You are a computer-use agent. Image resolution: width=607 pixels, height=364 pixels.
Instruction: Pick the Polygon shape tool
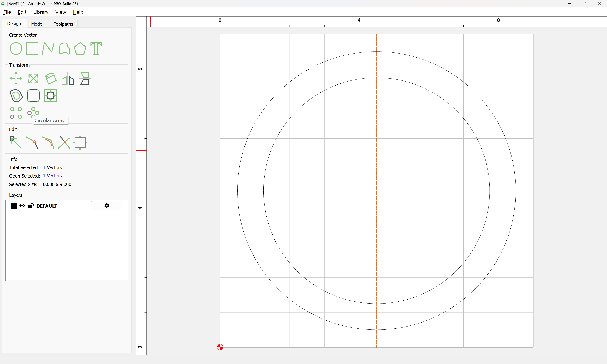(80, 48)
